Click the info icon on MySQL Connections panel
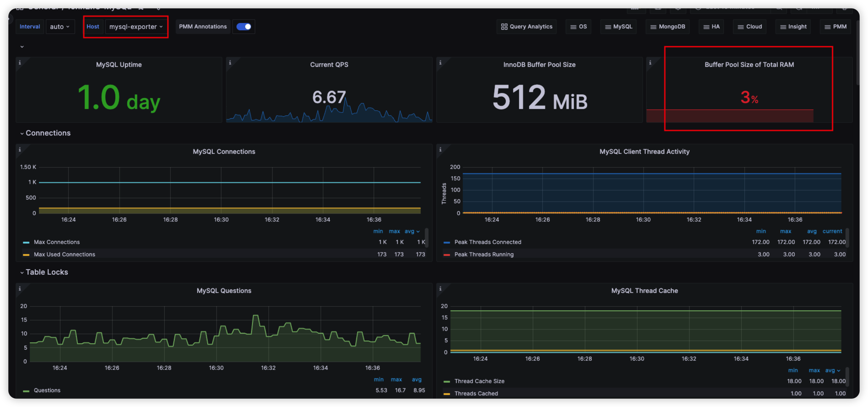 point(20,150)
